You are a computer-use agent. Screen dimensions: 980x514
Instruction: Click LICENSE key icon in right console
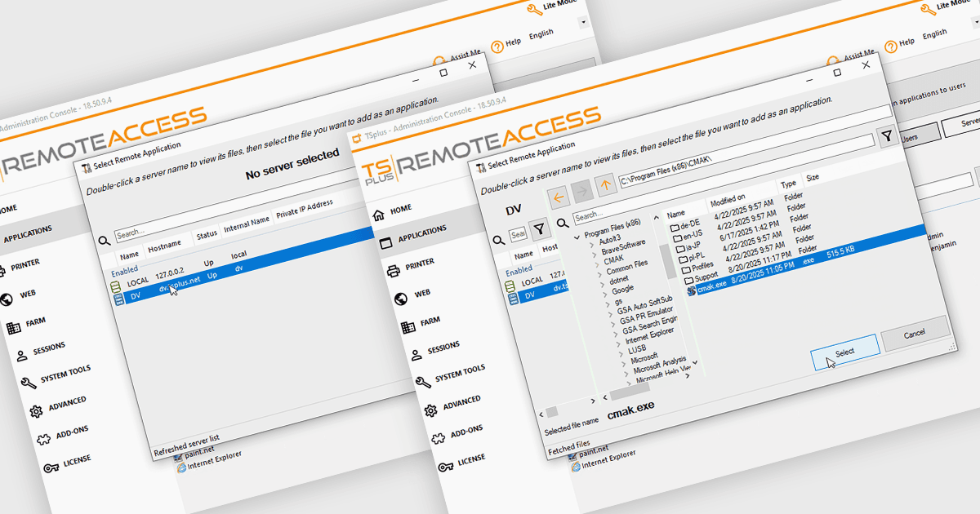[x=446, y=467]
